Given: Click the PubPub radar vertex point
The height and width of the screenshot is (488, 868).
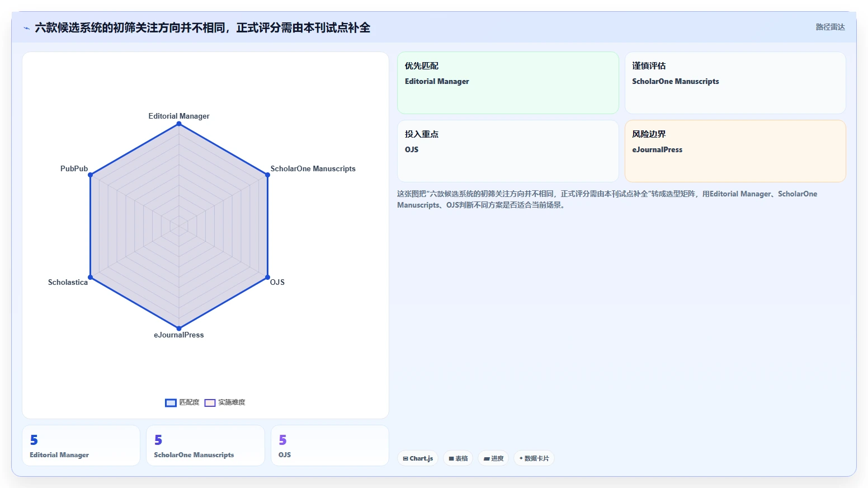Looking at the screenshot, I should coord(90,175).
